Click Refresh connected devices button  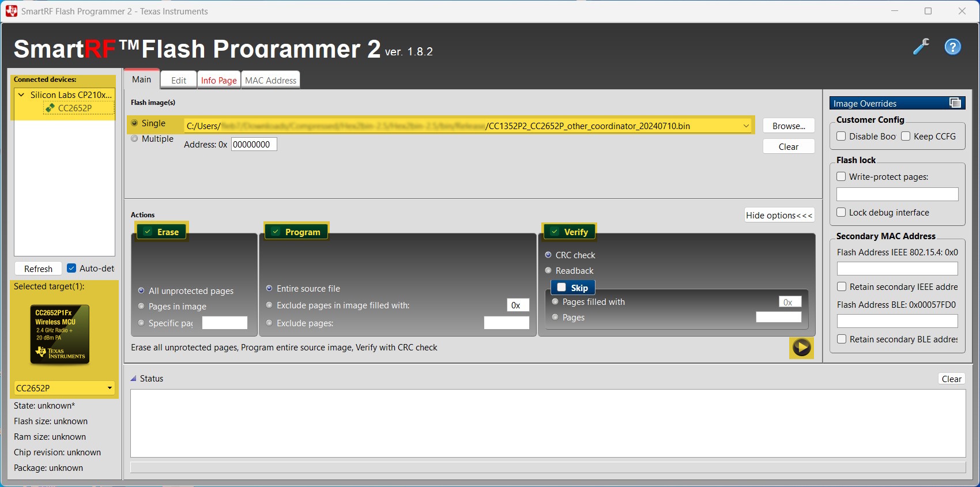click(x=38, y=269)
